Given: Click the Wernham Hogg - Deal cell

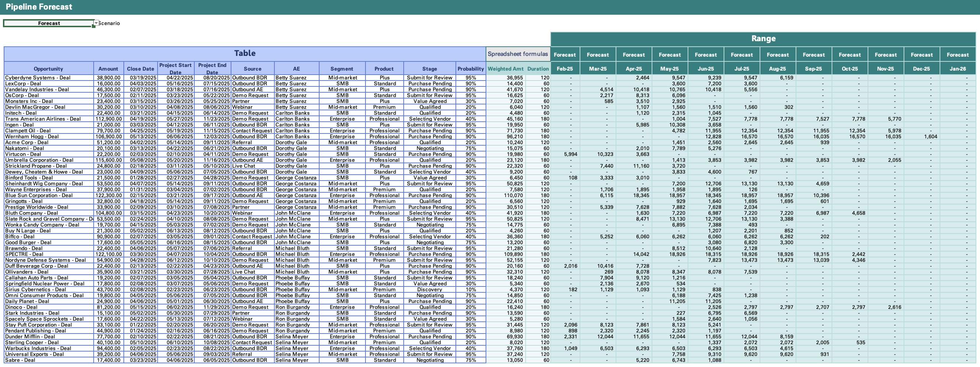Looking at the screenshot, I should click(49, 136).
